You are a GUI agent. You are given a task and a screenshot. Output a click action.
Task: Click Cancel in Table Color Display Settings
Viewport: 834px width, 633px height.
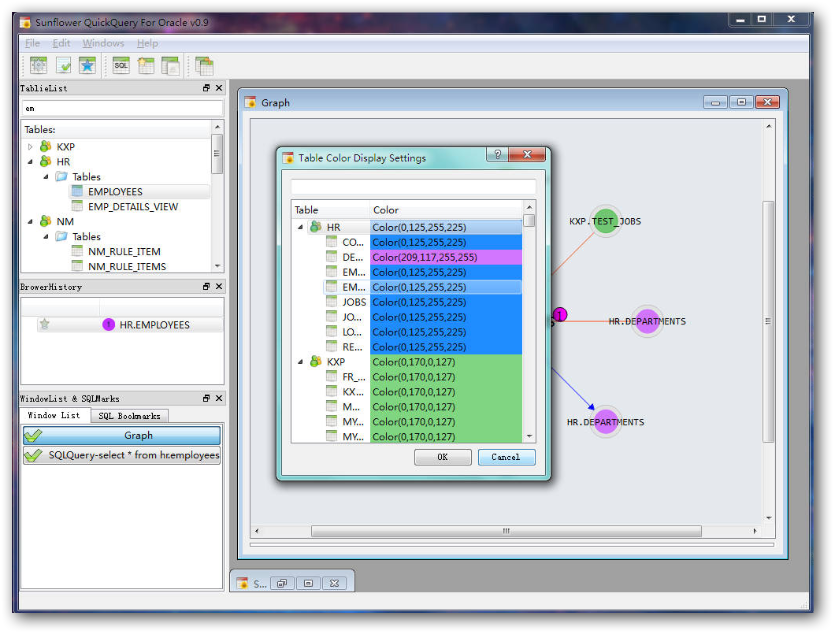click(506, 457)
